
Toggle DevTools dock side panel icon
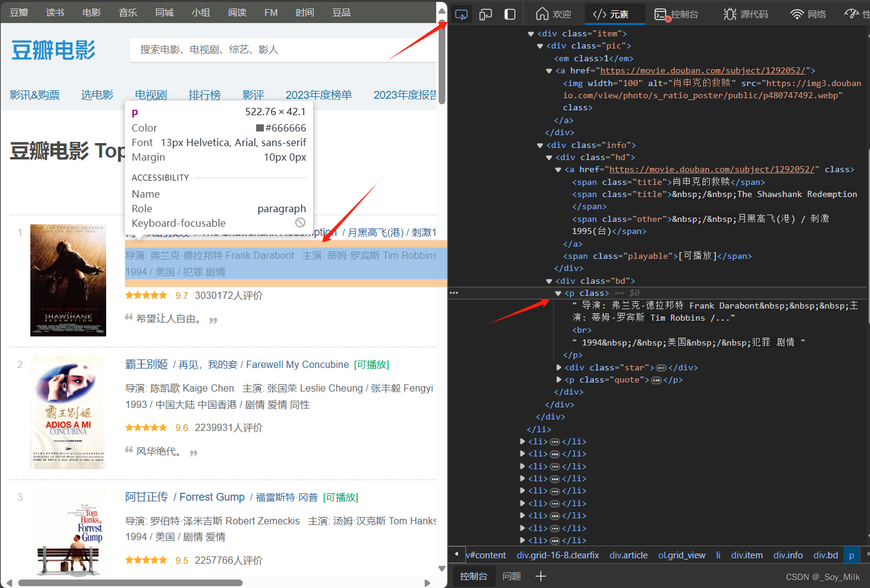tap(510, 14)
